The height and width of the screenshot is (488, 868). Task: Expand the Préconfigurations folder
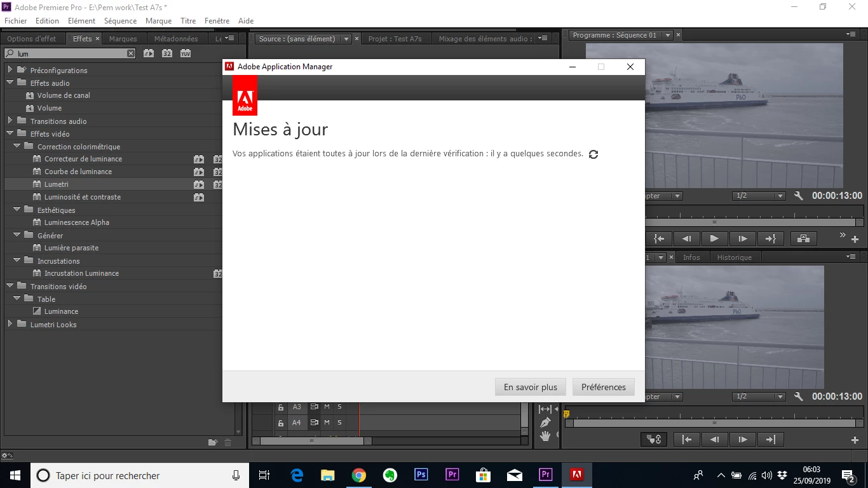pos(10,69)
